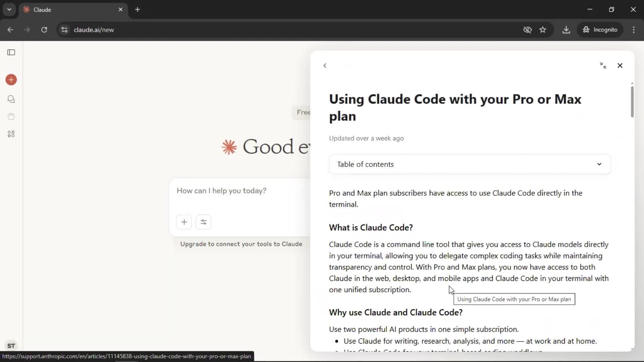The width and height of the screenshot is (644, 362).
Task: Open Chrome three-dot menu
Action: click(634, 30)
